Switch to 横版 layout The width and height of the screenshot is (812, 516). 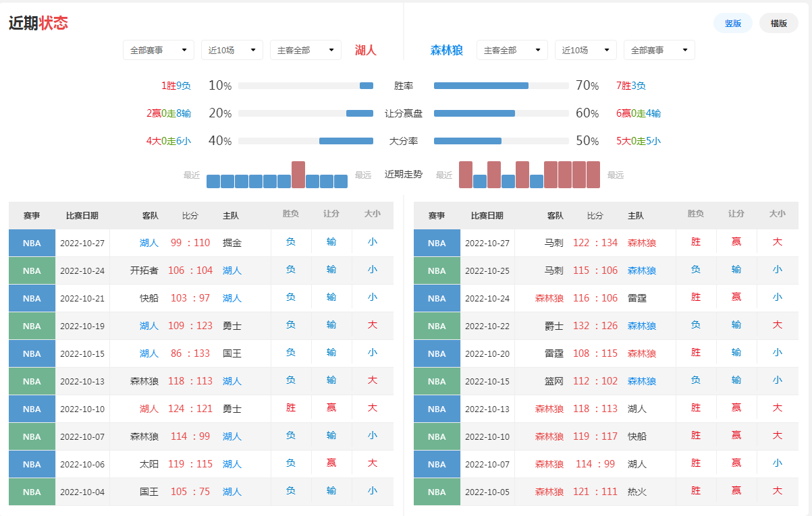[x=779, y=22]
